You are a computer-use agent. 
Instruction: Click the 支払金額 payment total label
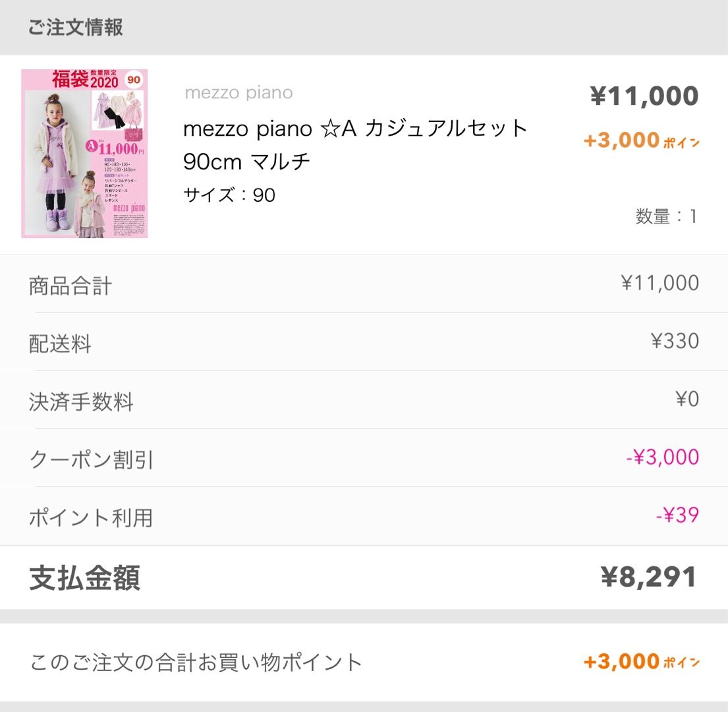[84, 578]
